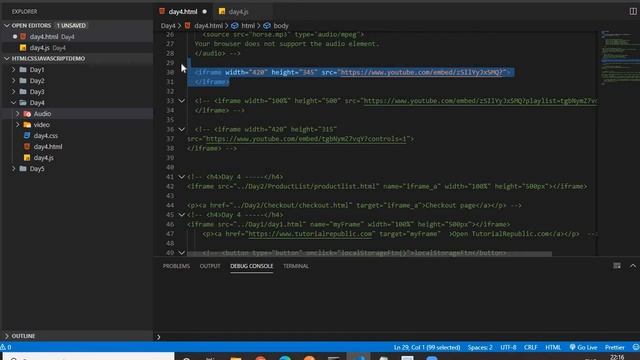Open day4.css file in explorer
The image size is (640, 360).
pos(46,136)
